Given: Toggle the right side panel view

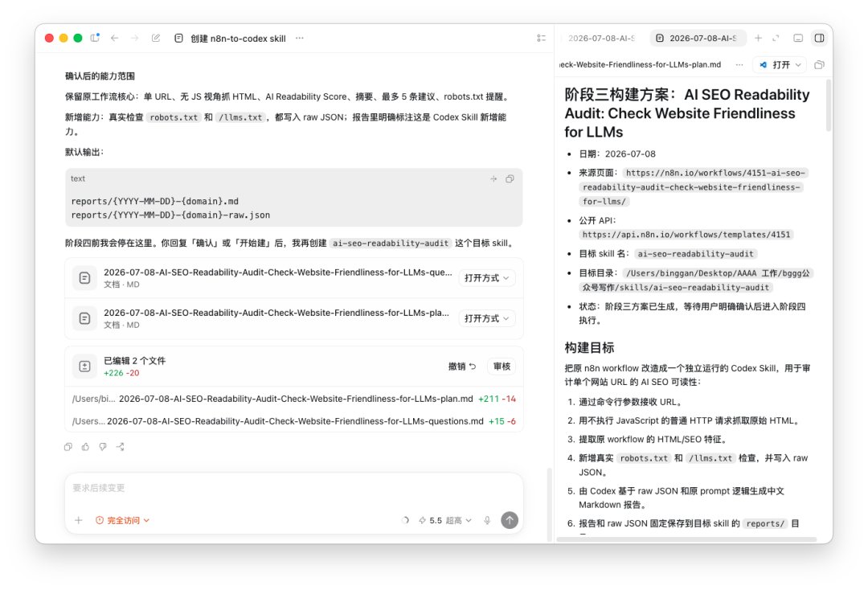Looking at the screenshot, I should click(x=819, y=39).
